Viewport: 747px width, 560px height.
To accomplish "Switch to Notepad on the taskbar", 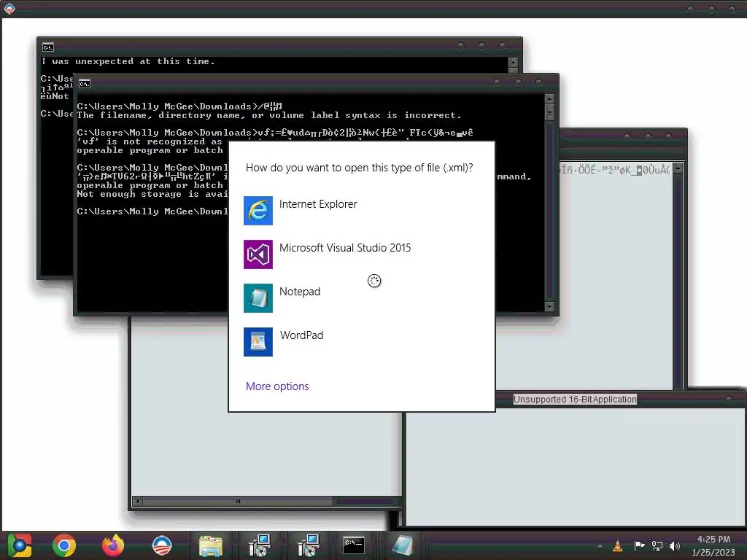I will pos(403,545).
